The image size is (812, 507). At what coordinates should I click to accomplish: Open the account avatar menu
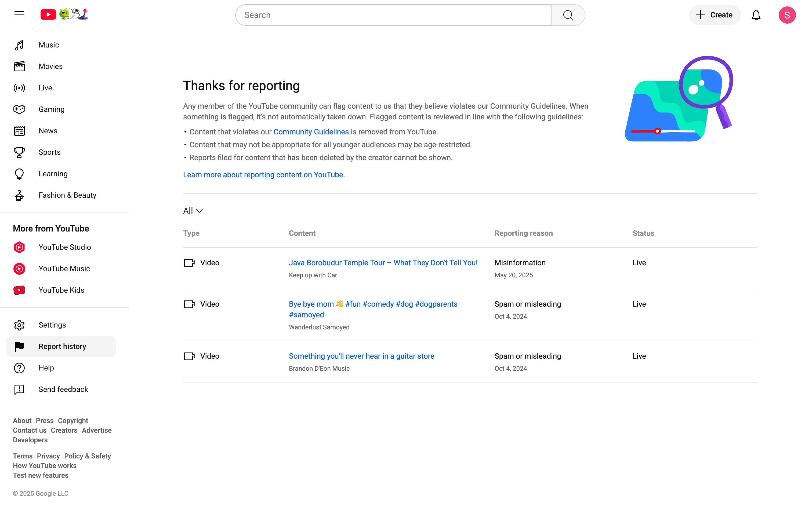tap(787, 15)
